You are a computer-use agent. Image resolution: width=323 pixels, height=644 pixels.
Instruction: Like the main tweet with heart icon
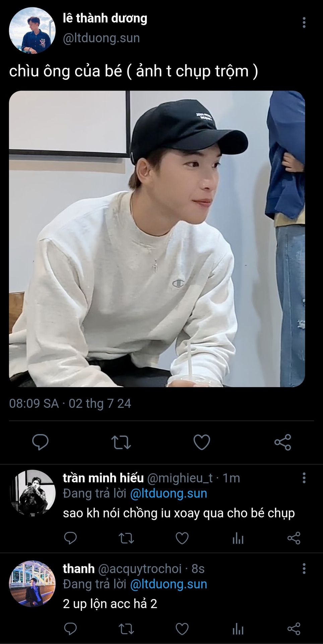(202, 442)
